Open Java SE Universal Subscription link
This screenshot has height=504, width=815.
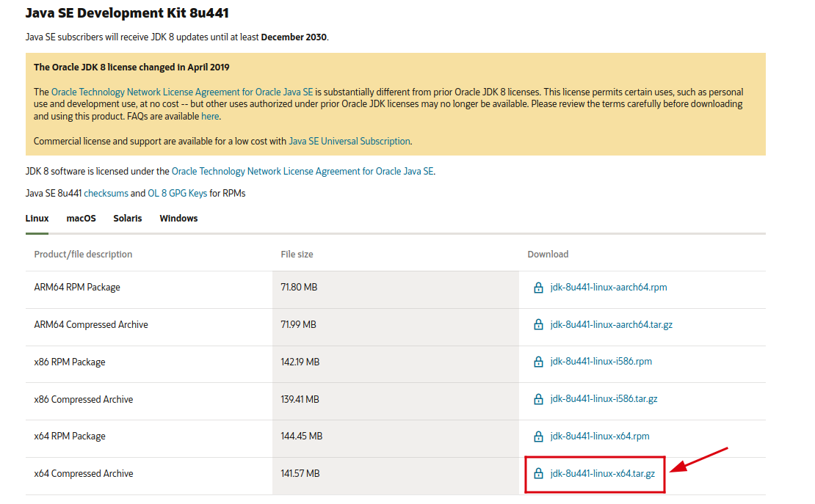coord(349,142)
